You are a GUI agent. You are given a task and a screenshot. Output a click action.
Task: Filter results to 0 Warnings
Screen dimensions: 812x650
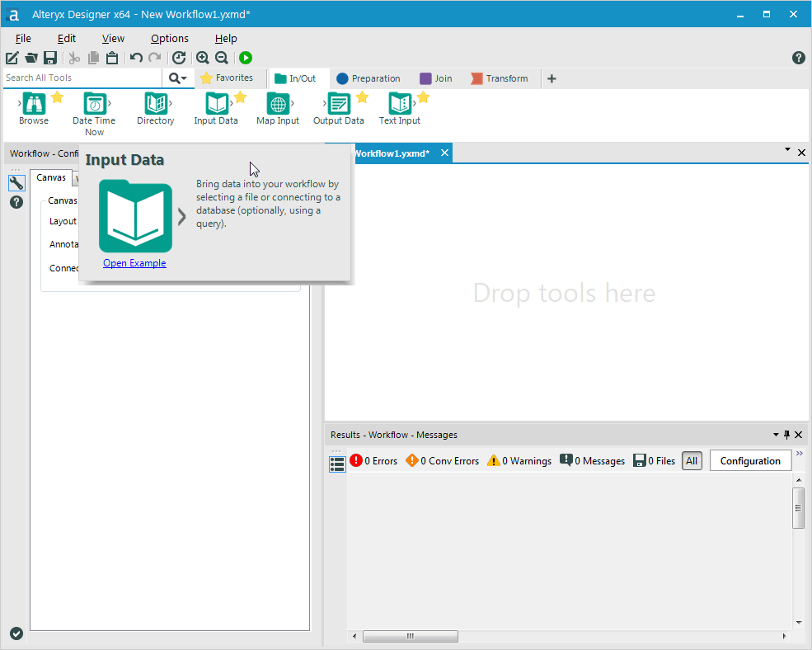tap(519, 461)
